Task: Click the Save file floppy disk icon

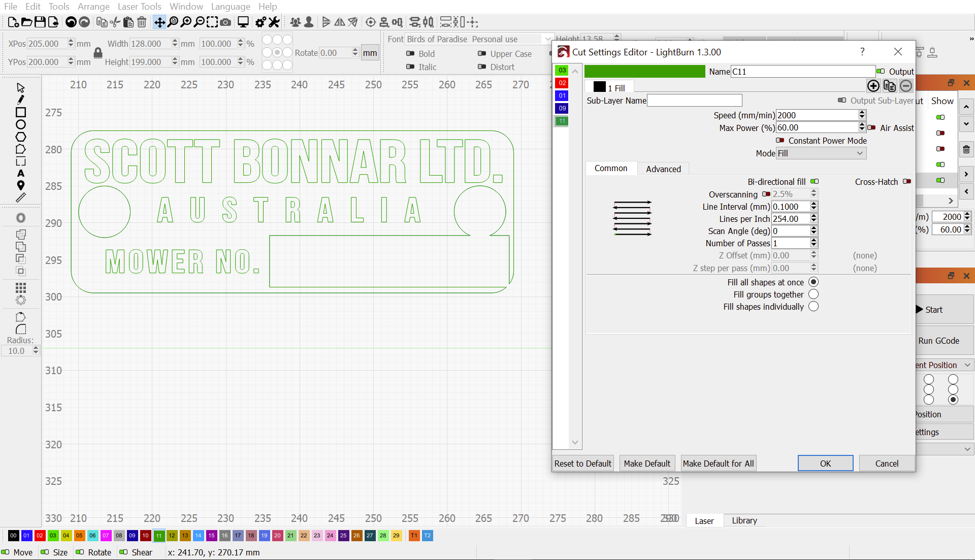Action: (40, 22)
